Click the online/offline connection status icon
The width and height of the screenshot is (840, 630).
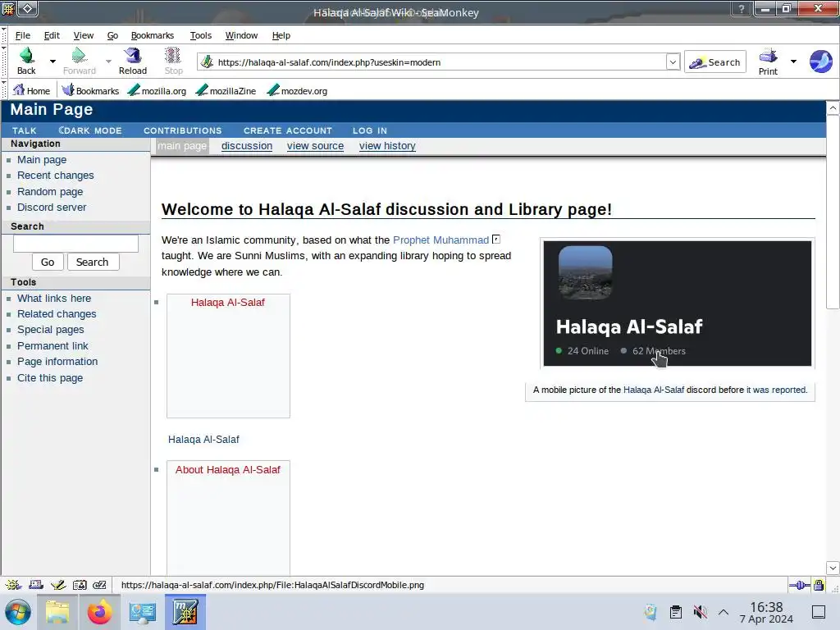tap(799, 585)
